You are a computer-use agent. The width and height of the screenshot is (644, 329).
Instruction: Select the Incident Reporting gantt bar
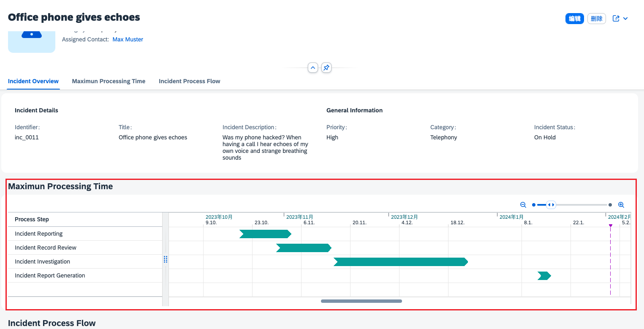pyautogui.click(x=265, y=234)
